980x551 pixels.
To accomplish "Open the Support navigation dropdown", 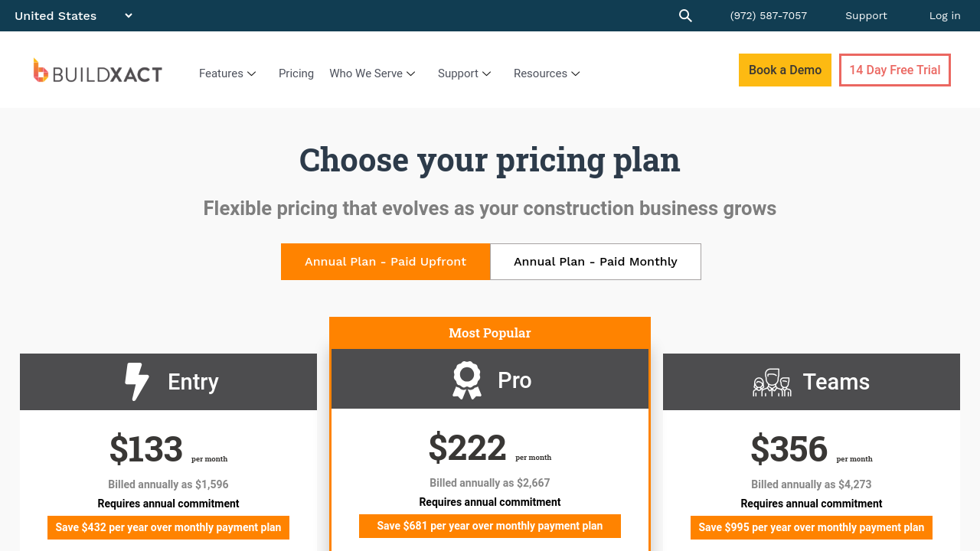I will (x=464, y=73).
